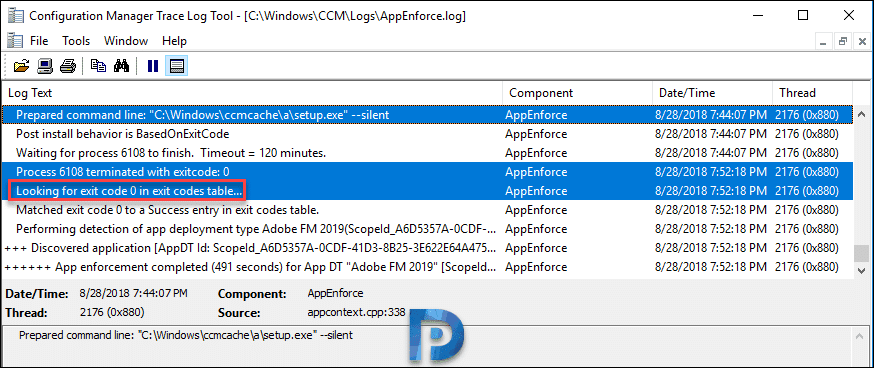Close the inner log document window

tap(861, 41)
